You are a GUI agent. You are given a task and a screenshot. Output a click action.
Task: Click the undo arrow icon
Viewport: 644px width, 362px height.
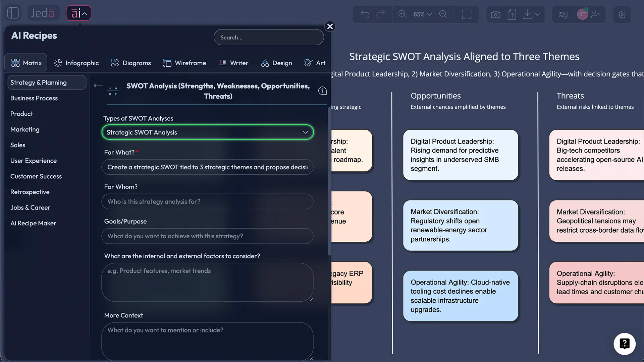pyautogui.click(x=365, y=14)
